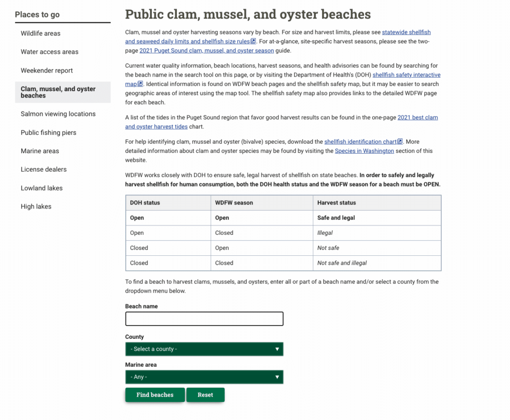Open 2021 best clam harvest tides link
This screenshot has height=420, width=510.
pyautogui.click(x=417, y=118)
